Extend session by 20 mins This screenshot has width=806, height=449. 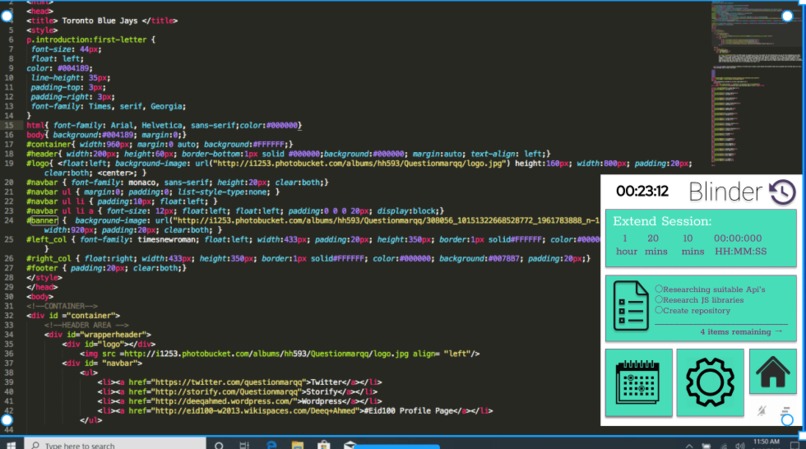click(655, 245)
